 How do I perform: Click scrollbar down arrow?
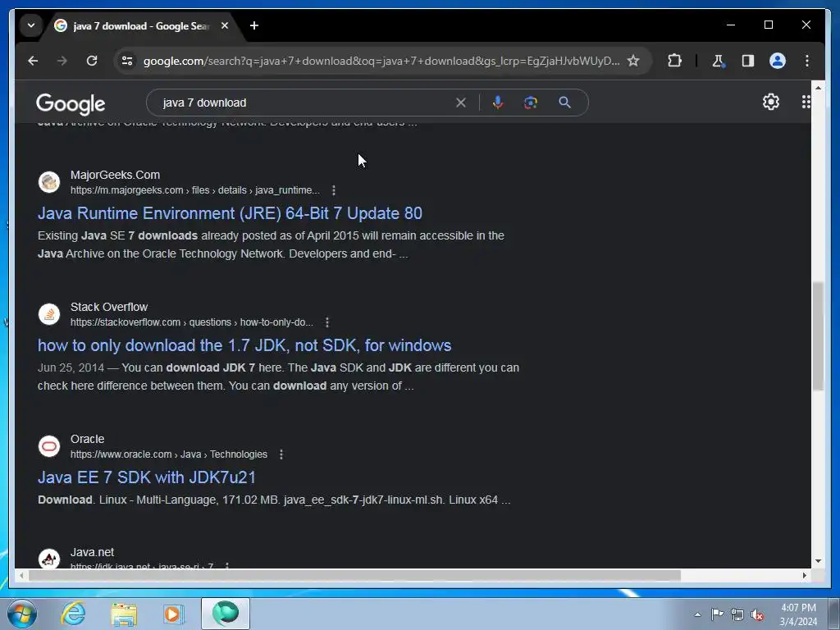tap(818, 561)
